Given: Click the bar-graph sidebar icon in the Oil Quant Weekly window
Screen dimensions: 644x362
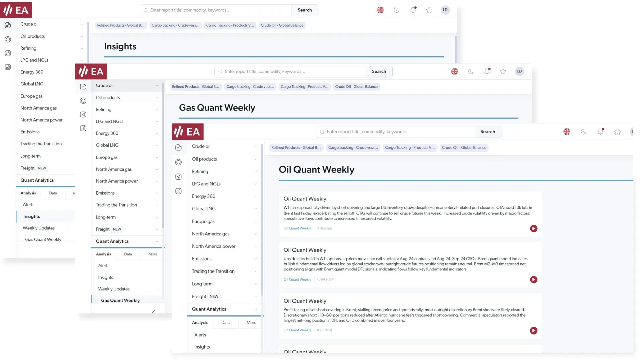Looking at the screenshot, I should pos(178,191).
